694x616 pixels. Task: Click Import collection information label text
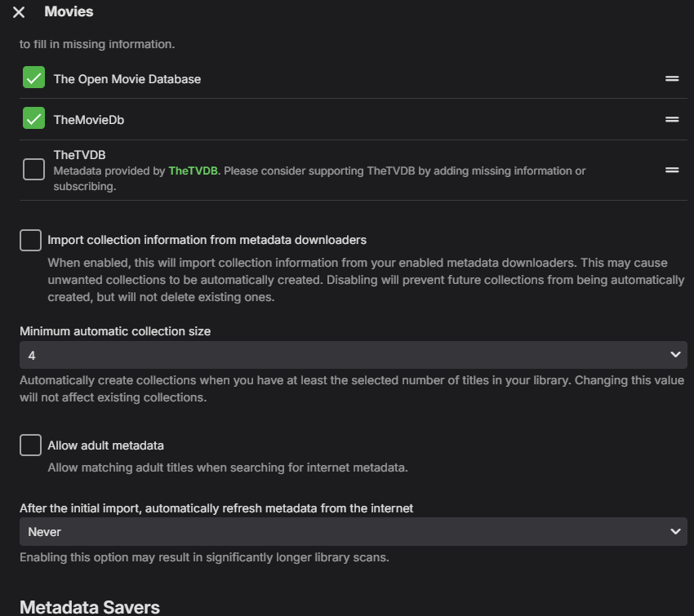(x=207, y=240)
